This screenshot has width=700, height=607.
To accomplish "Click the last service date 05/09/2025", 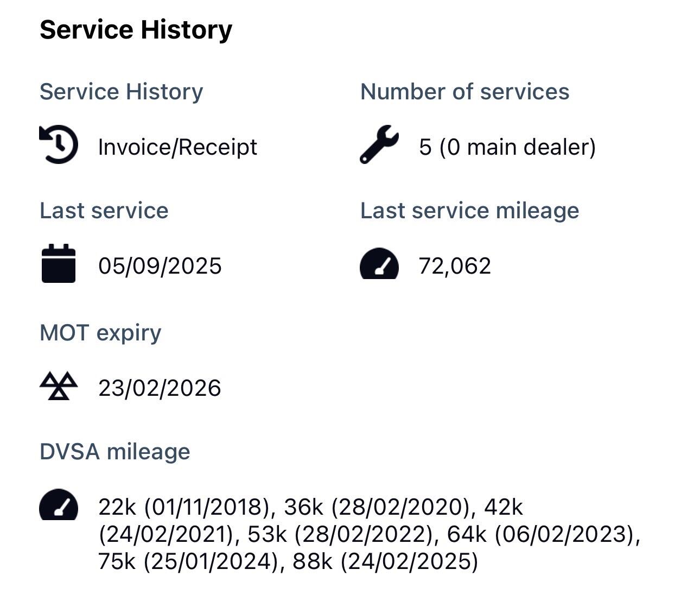I will (160, 266).
